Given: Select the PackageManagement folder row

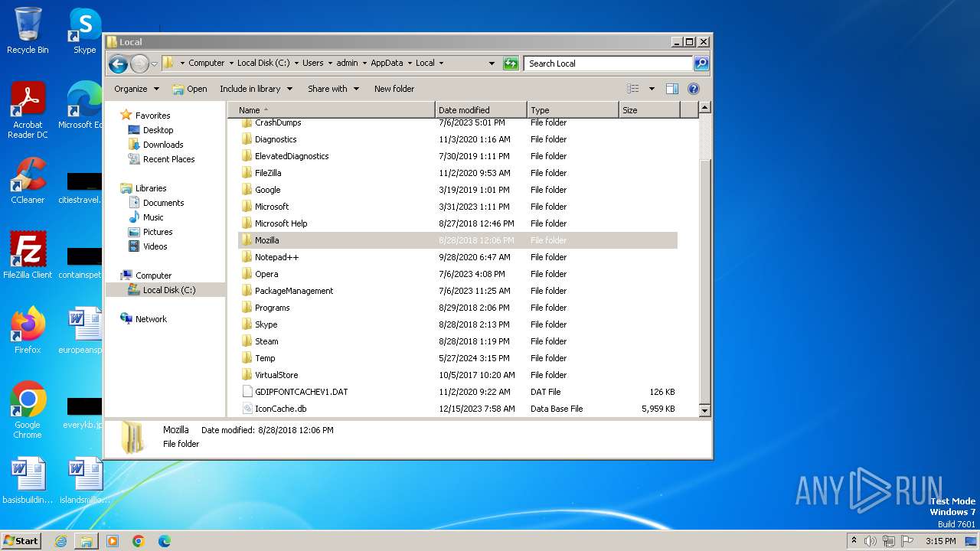Looking at the screenshot, I should [x=458, y=291].
